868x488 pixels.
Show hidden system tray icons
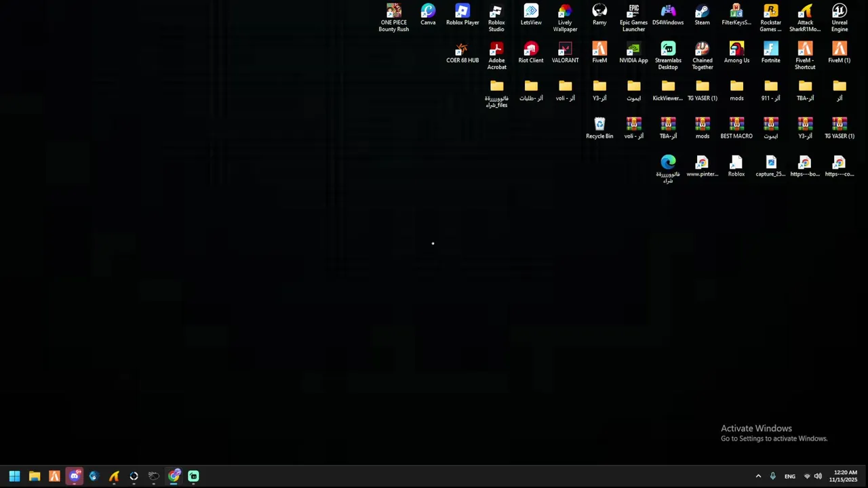click(758, 476)
